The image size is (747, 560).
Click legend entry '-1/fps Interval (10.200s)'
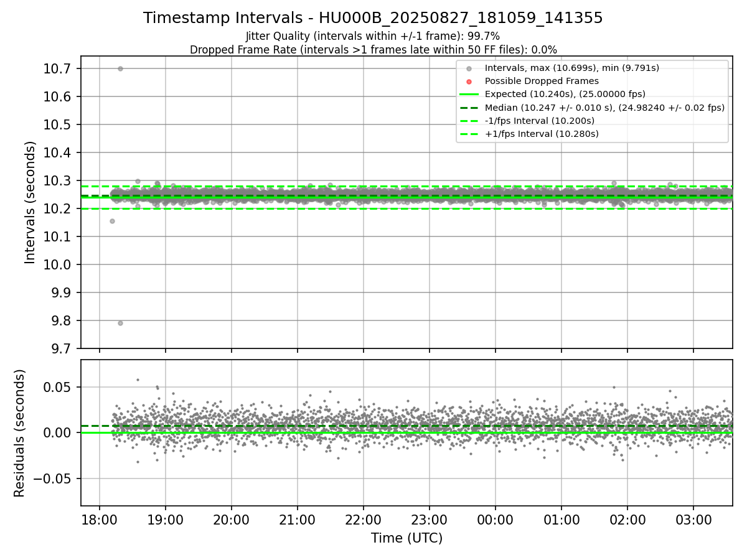[x=539, y=121]
